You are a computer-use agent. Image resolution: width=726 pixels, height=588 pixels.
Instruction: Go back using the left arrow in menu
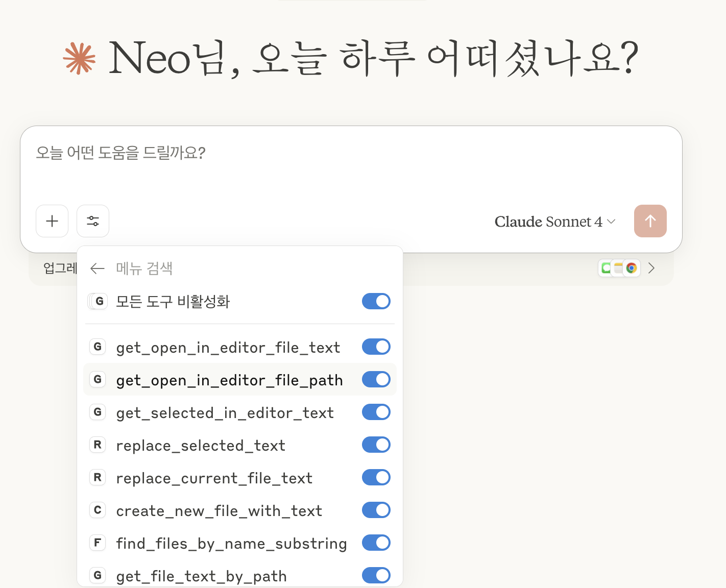pyautogui.click(x=97, y=268)
